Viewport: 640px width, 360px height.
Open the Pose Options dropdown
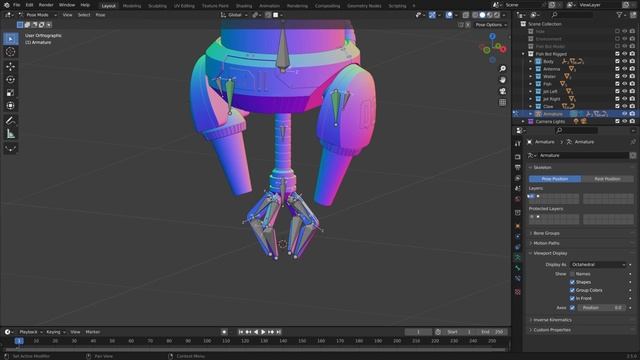click(491, 24)
